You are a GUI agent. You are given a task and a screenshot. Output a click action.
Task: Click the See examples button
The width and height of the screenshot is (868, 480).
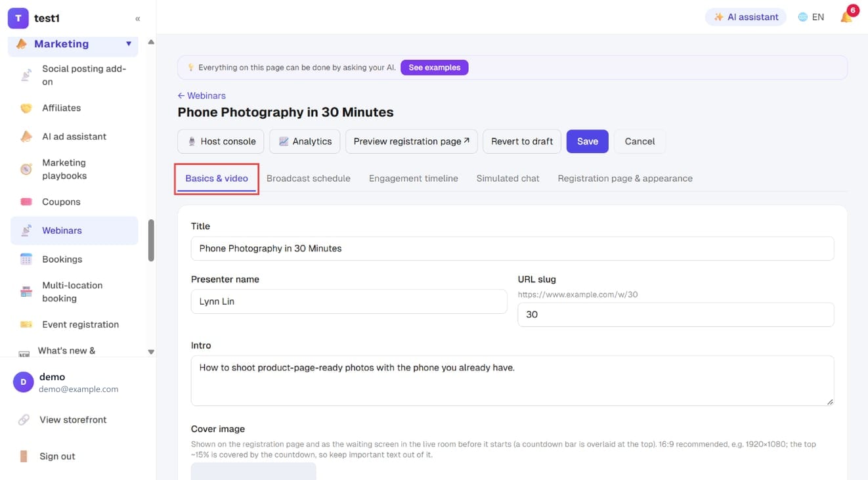[x=435, y=68]
